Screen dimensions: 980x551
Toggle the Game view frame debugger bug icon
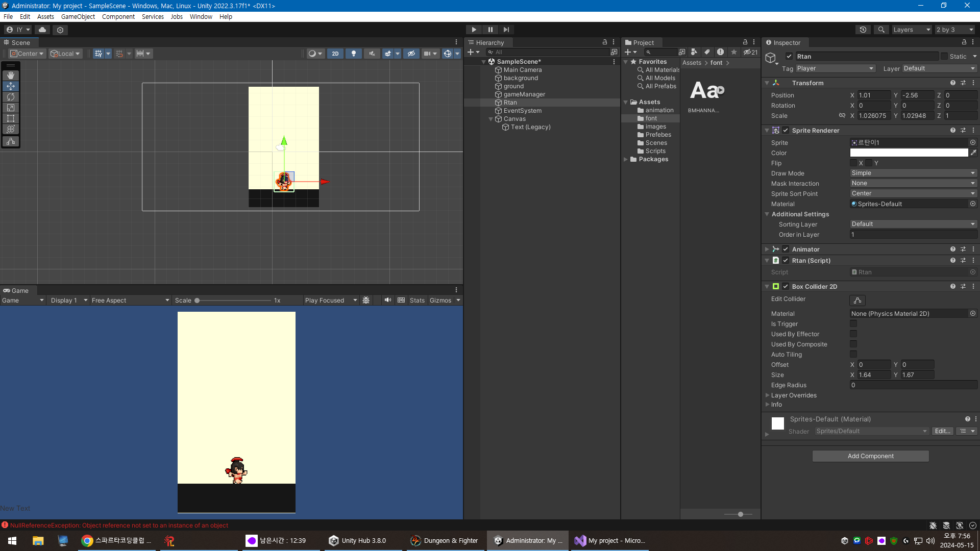pyautogui.click(x=366, y=300)
